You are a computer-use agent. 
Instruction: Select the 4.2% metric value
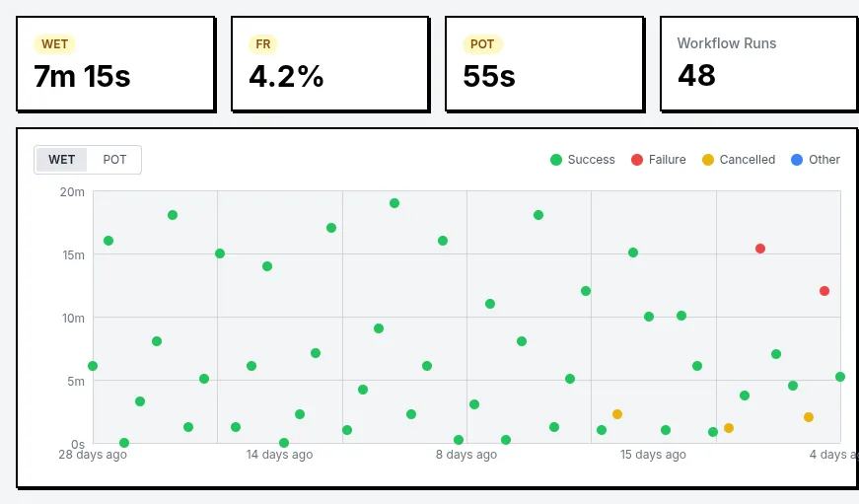pos(286,76)
